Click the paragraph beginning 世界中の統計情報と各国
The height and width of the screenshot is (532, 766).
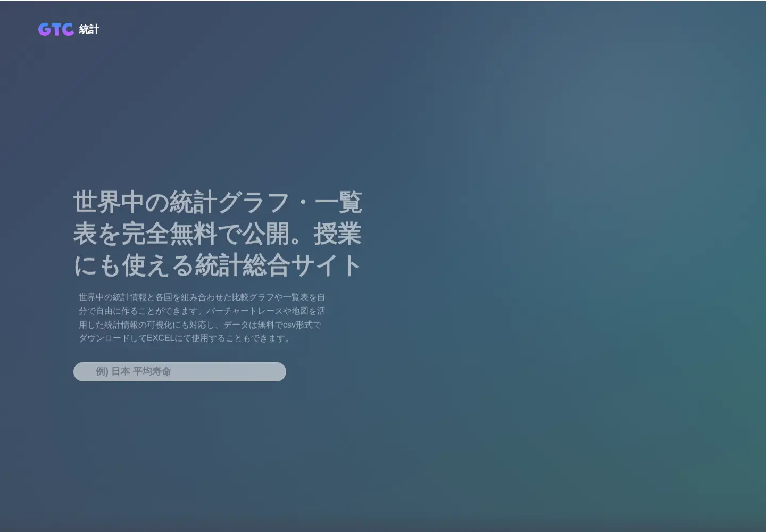pyautogui.click(x=202, y=318)
